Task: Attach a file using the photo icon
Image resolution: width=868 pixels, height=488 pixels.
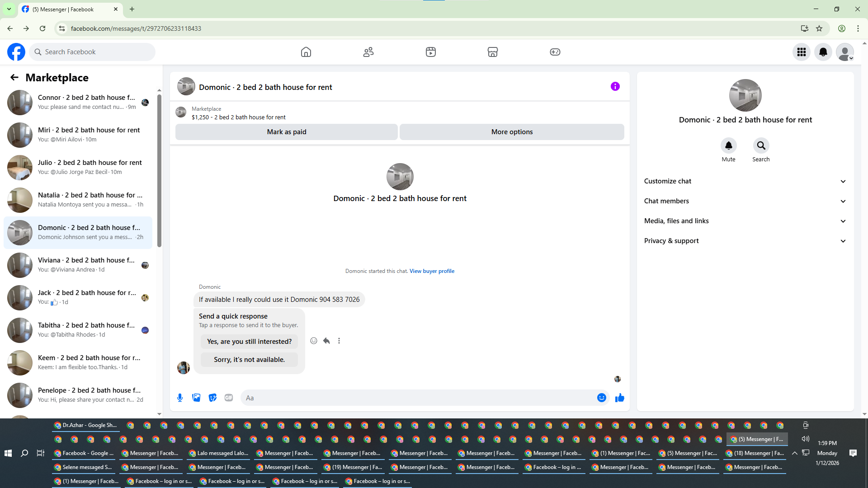Action: [x=196, y=398]
